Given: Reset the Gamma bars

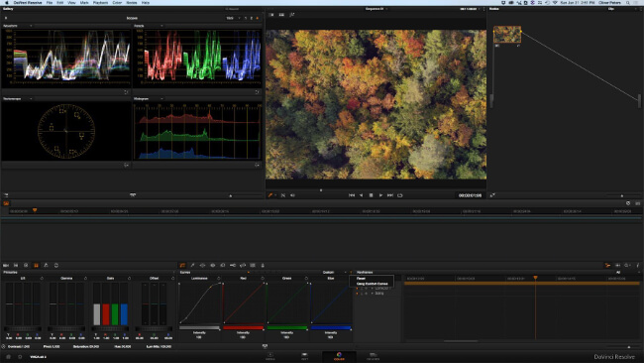Looking at the screenshot, I should click(x=85, y=279).
